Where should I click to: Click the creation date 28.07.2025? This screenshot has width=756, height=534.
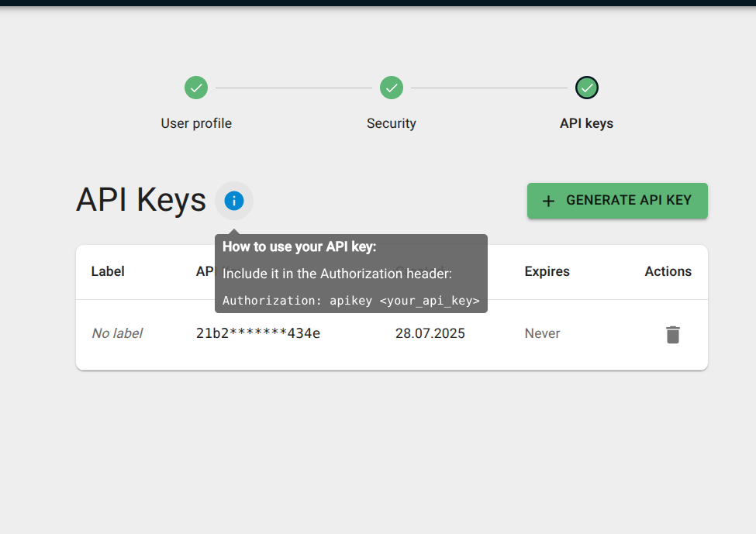(430, 333)
